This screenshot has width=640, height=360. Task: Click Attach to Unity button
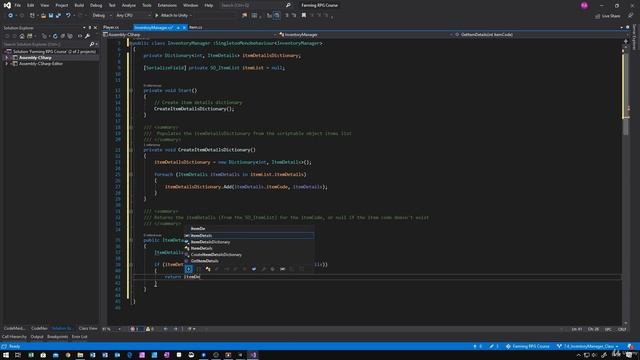[171, 16]
